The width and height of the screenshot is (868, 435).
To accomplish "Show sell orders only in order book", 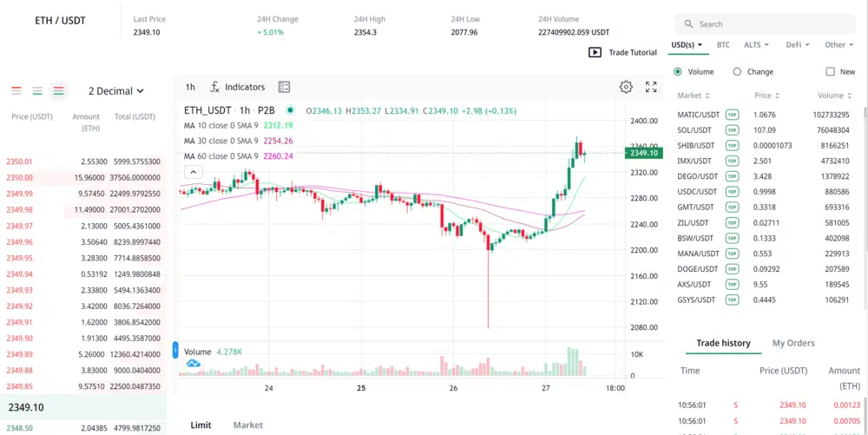I will [16, 90].
